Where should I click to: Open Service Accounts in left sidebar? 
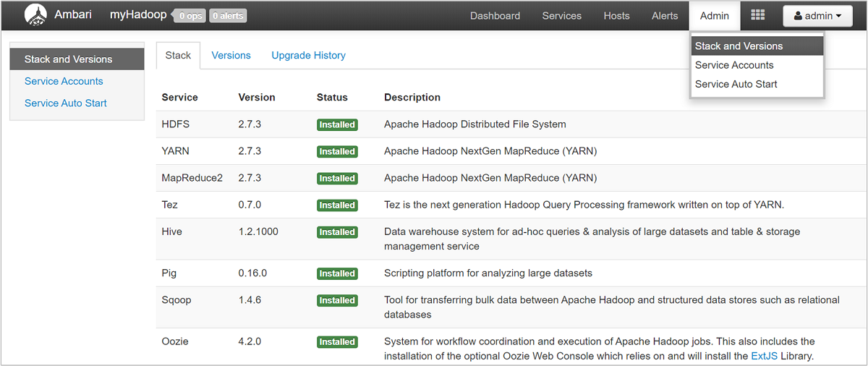click(64, 81)
